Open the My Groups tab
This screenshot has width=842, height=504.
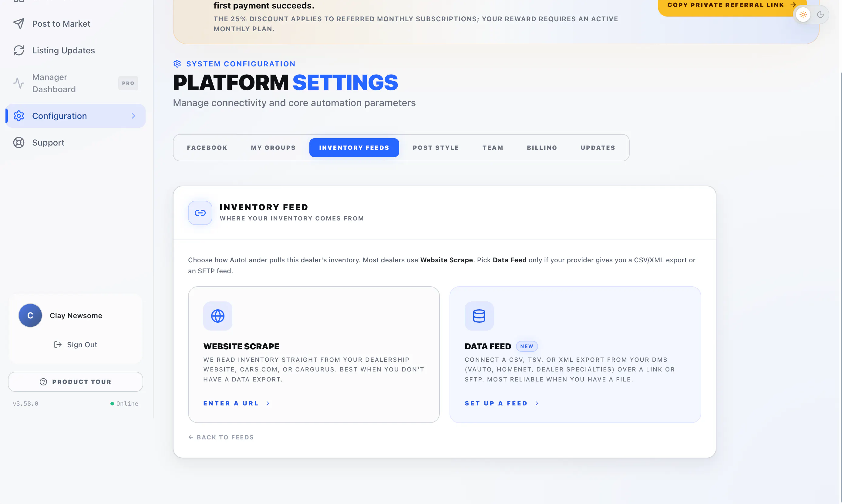[273, 148]
